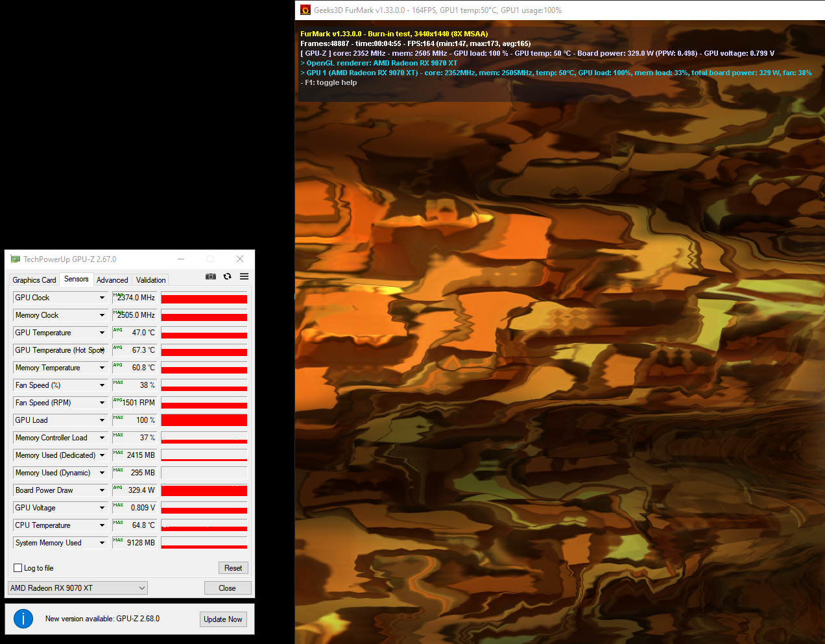825x644 pixels.
Task: Click the Update Now button
Action: click(x=223, y=619)
